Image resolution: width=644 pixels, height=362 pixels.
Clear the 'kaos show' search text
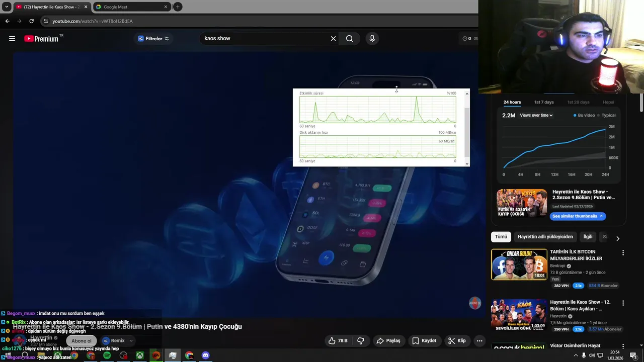(333, 39)
